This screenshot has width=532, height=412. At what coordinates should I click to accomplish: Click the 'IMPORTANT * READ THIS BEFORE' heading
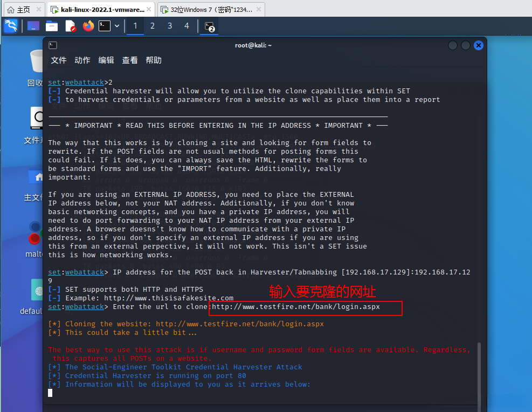pos(218,126)
